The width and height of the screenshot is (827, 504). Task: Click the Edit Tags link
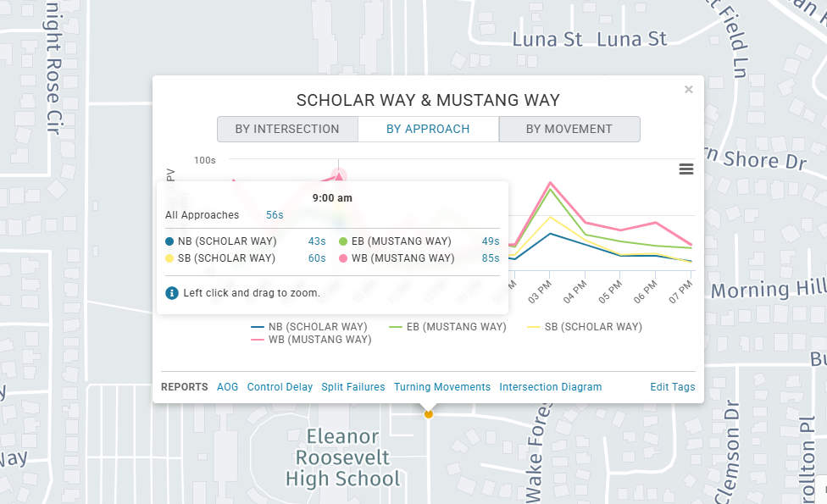[673, 387]
